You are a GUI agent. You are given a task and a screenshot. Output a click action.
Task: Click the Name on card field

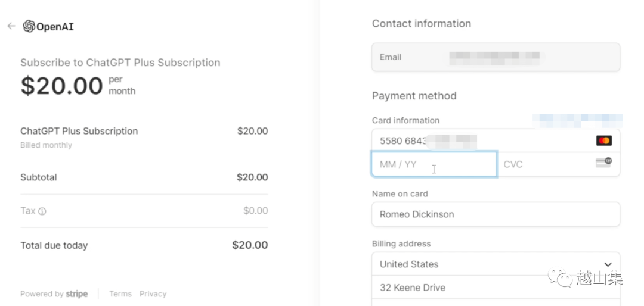(x=495, y=214)
